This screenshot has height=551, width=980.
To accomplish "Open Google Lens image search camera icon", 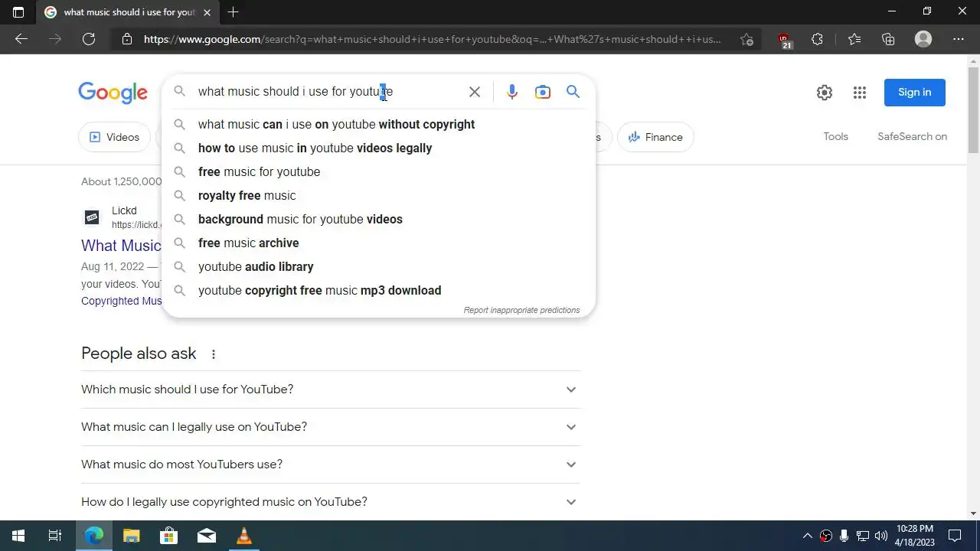I will [543, 92].
